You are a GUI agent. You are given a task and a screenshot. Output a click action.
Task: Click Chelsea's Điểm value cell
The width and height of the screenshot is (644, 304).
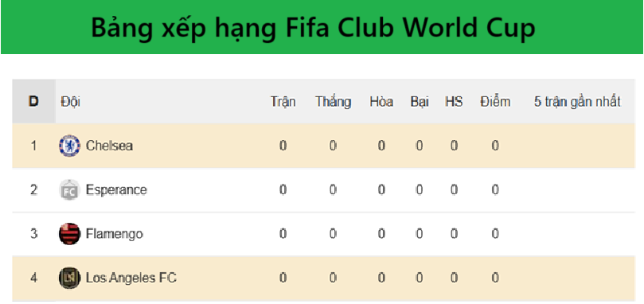(x=495, y=146)
